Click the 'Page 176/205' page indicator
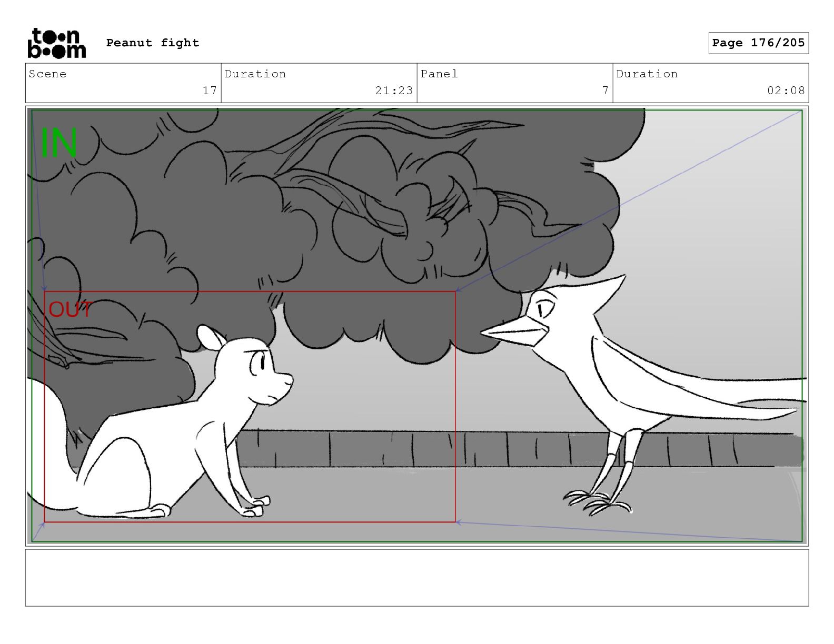834x644 pixels. point(758,43)
